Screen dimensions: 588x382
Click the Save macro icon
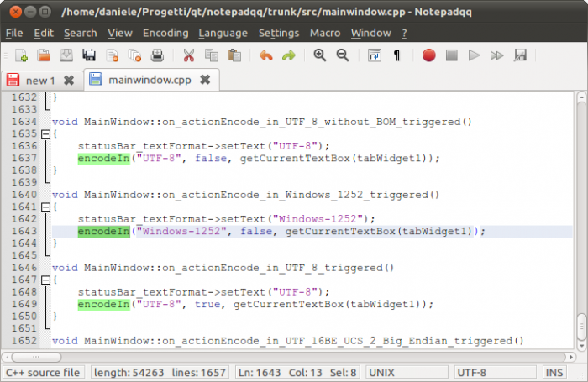[x=520, y=55]
